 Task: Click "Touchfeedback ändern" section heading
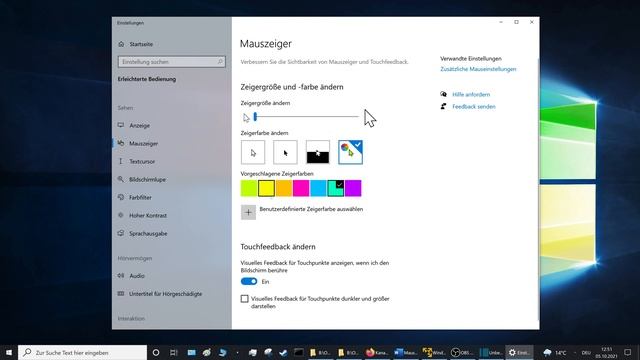click(278, 247)
